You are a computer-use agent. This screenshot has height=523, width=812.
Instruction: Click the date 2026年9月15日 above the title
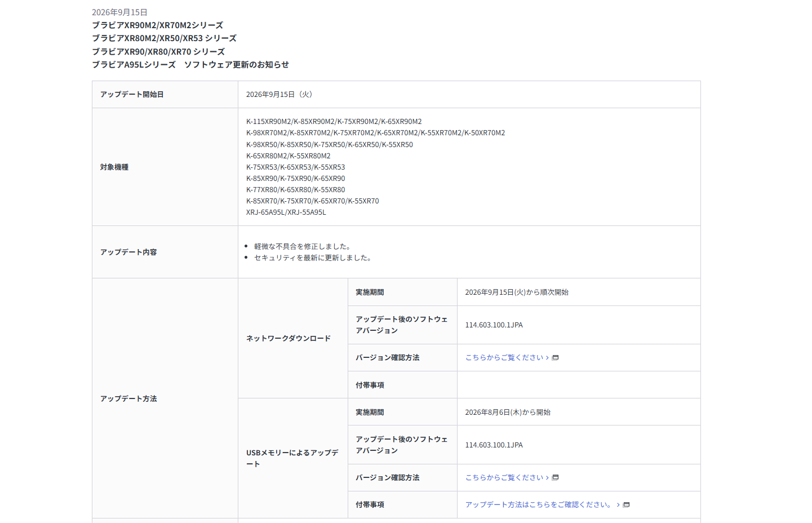click(120, 12)
